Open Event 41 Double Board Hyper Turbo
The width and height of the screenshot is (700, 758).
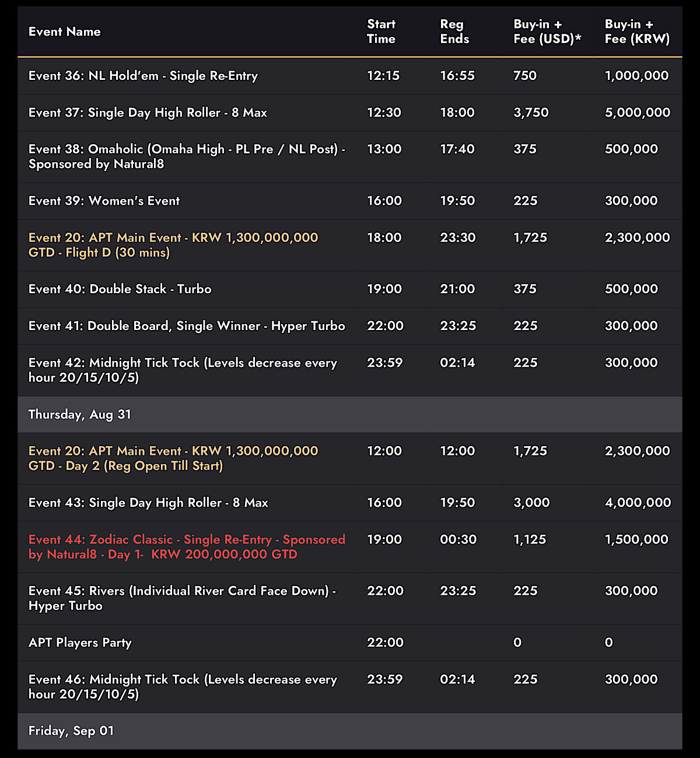pyautogui.click(x=187, y=326)
